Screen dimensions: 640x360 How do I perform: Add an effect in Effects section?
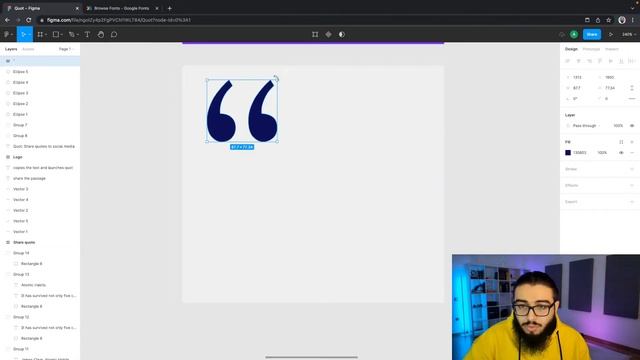click(x=632, y=185)
